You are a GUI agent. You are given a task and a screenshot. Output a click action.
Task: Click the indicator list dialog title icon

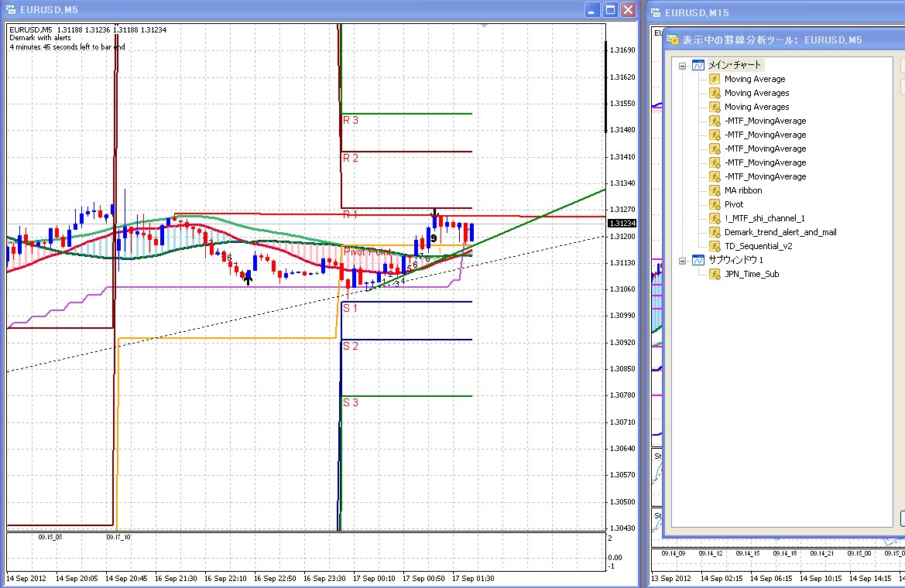coord(673,39)
